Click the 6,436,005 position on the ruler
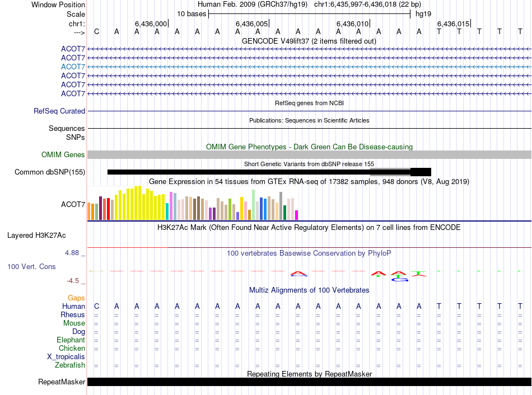 click(252, 23)
